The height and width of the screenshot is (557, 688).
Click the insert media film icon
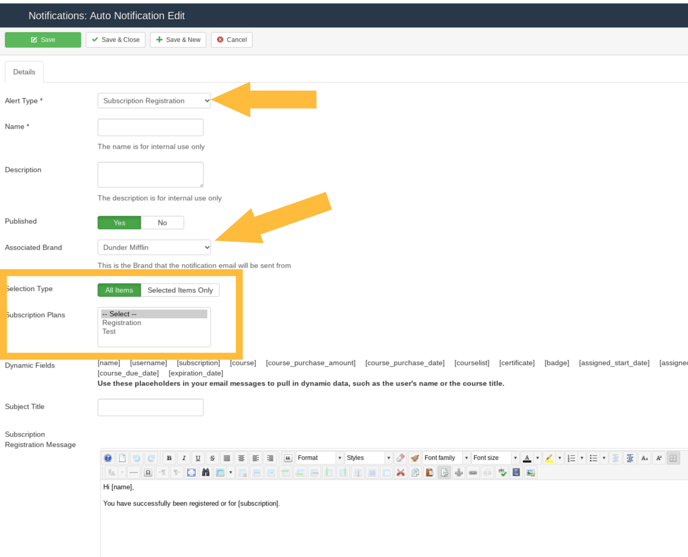coord(516,473)
